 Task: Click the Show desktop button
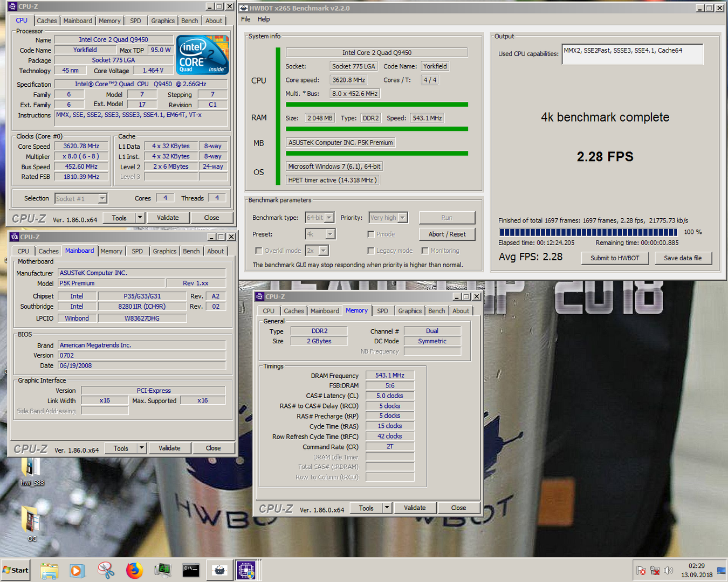pyautogui.click(x=722, y=570)
